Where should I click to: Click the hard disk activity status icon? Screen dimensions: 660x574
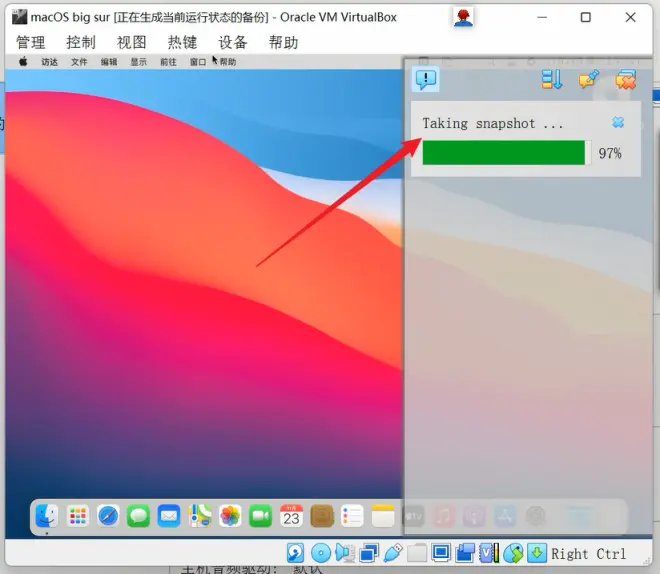click(x=295, y=553)
